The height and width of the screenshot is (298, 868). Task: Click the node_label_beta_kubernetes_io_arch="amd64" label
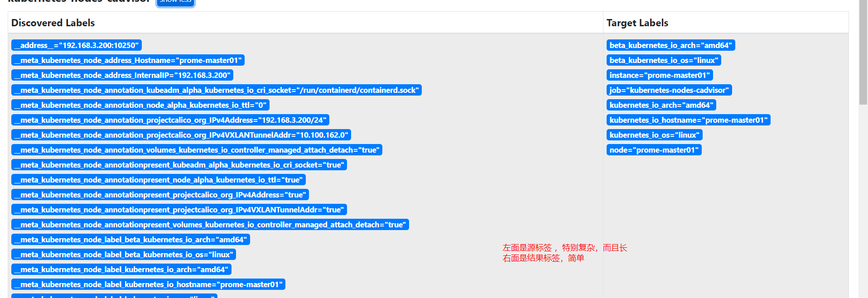pyautogui.click(x=130, y=240)
